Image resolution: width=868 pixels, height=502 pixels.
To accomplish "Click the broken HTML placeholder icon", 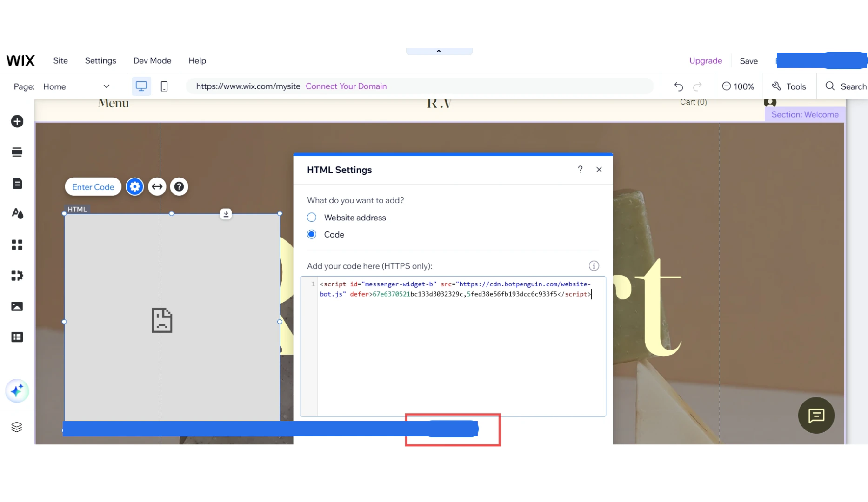I will [162, 320].
